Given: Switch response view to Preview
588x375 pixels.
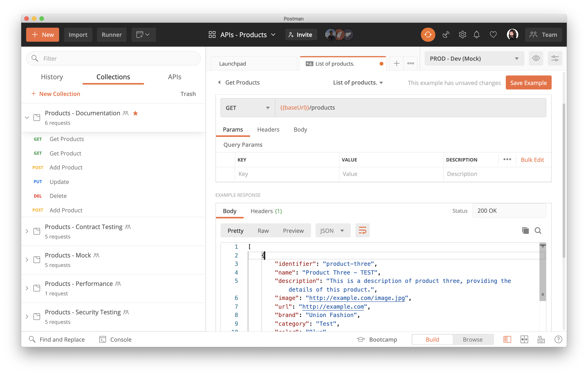Looking at the screenshot, I should pos(293,231).
